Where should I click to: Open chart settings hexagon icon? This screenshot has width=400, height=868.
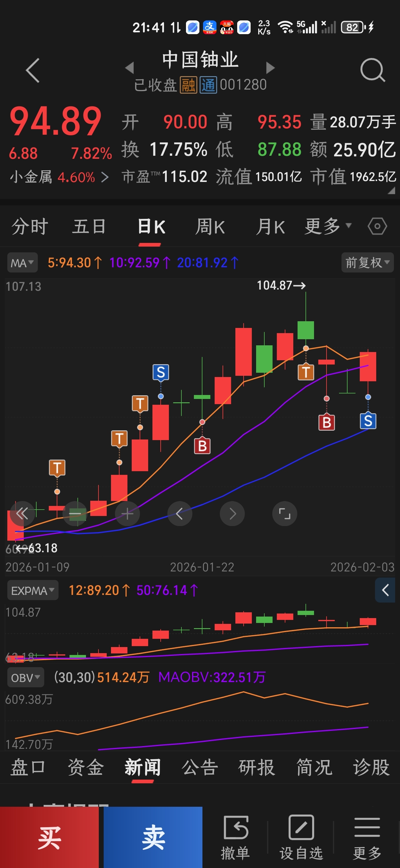coord(377,226)
